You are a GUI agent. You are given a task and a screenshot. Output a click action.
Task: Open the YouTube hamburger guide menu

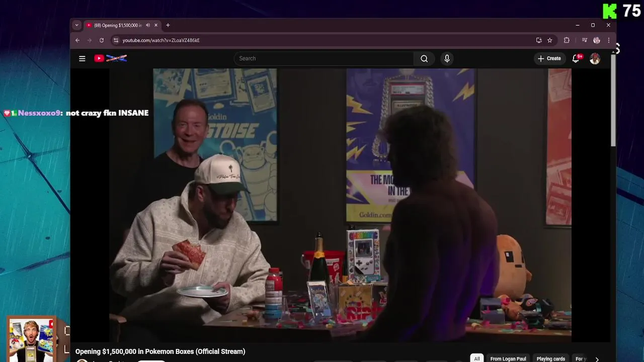pyautogui.click(x=82, y=58)
